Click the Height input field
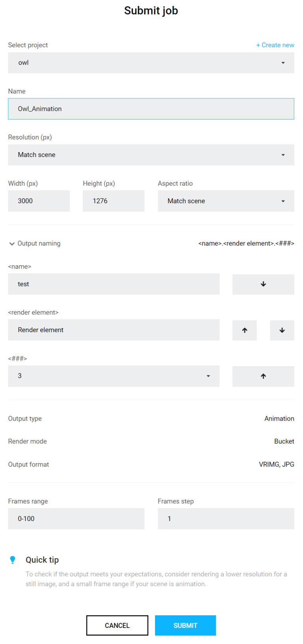The height and width of the screenshot is (644, 303). (113, 201)
